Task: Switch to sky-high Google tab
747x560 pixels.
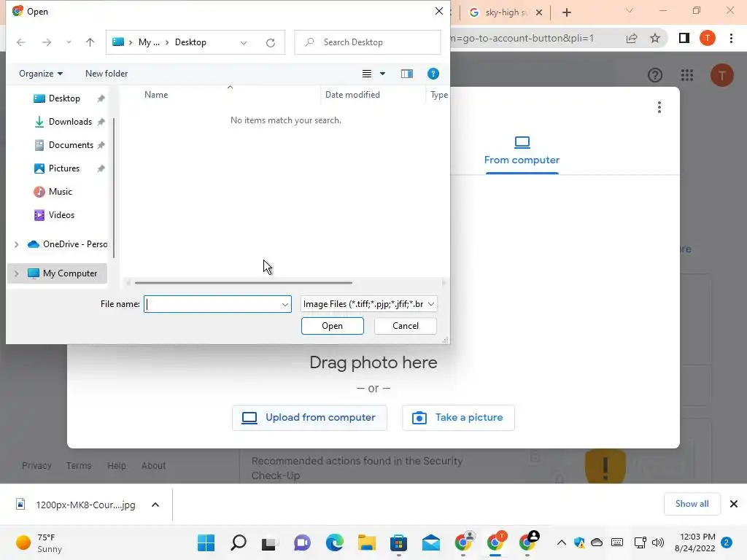Action: [x=499, y=12]
